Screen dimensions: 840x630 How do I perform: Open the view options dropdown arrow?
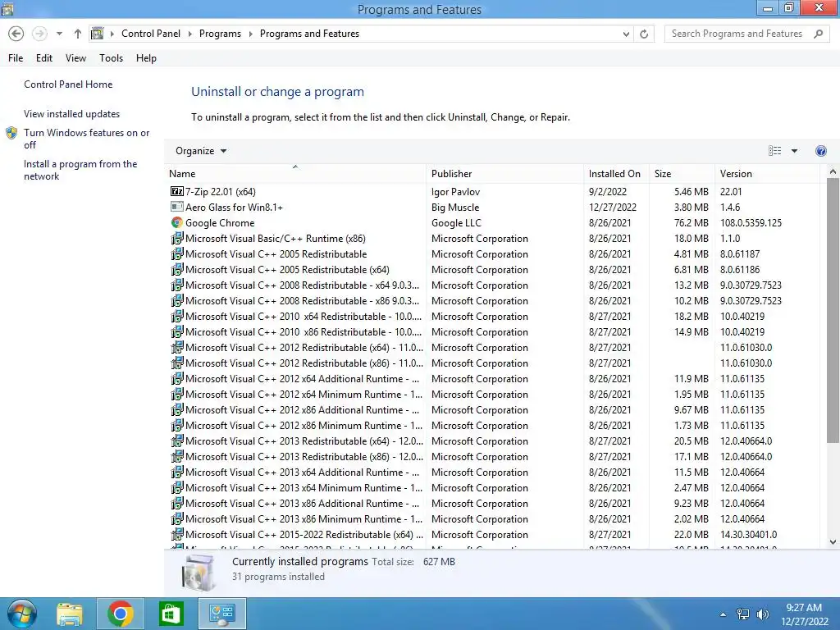[x=794, y=151]
